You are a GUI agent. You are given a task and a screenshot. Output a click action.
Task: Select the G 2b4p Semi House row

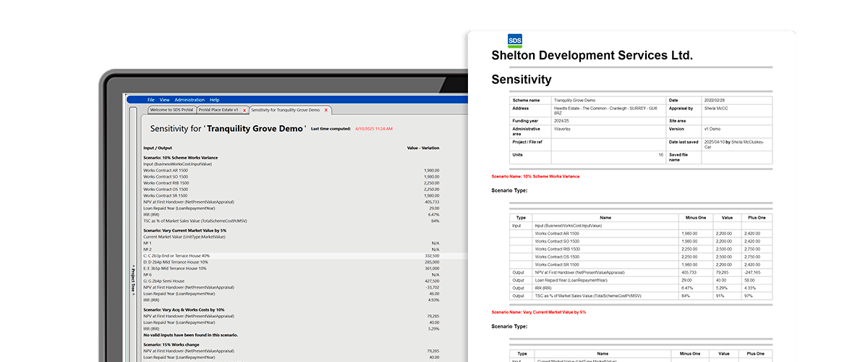(291, 281)
